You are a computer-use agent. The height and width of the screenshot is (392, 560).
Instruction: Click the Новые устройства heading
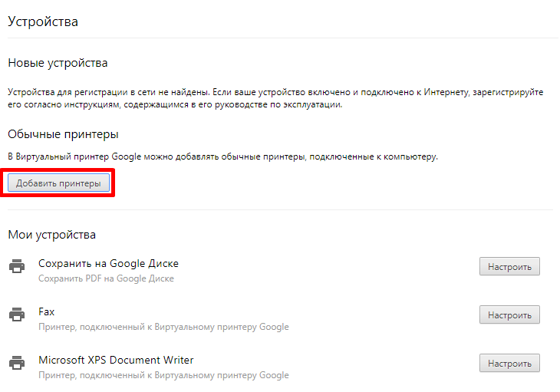point(58,63)
